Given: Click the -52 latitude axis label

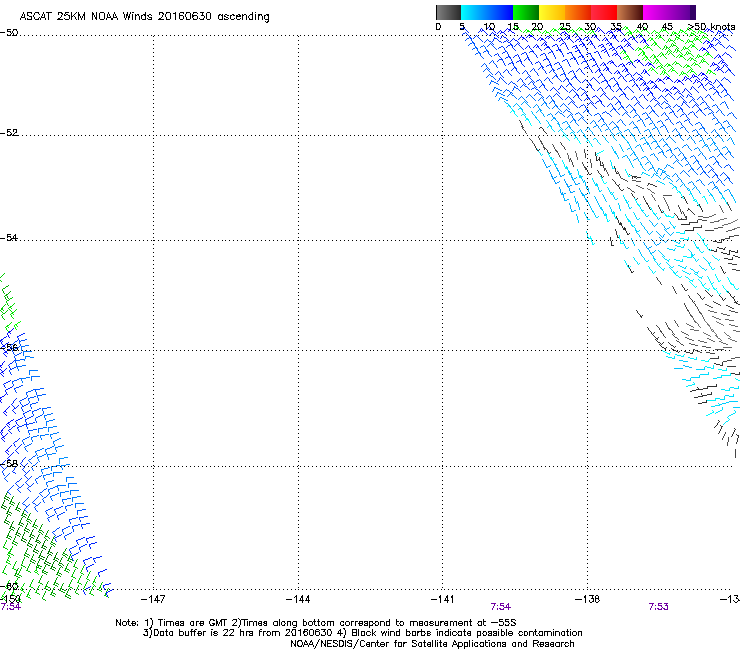Looking at the screenshot, I should coord(9,133).
